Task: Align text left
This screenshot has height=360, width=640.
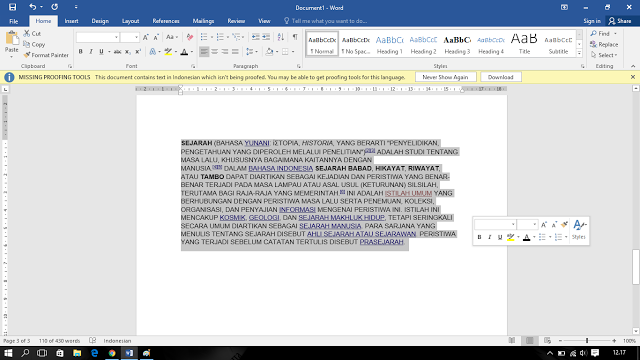Action: (x=204, y=52)
